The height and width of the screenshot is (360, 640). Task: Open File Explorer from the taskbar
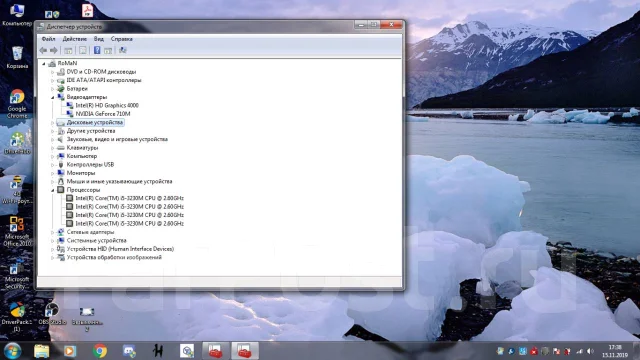click(41, 351)
